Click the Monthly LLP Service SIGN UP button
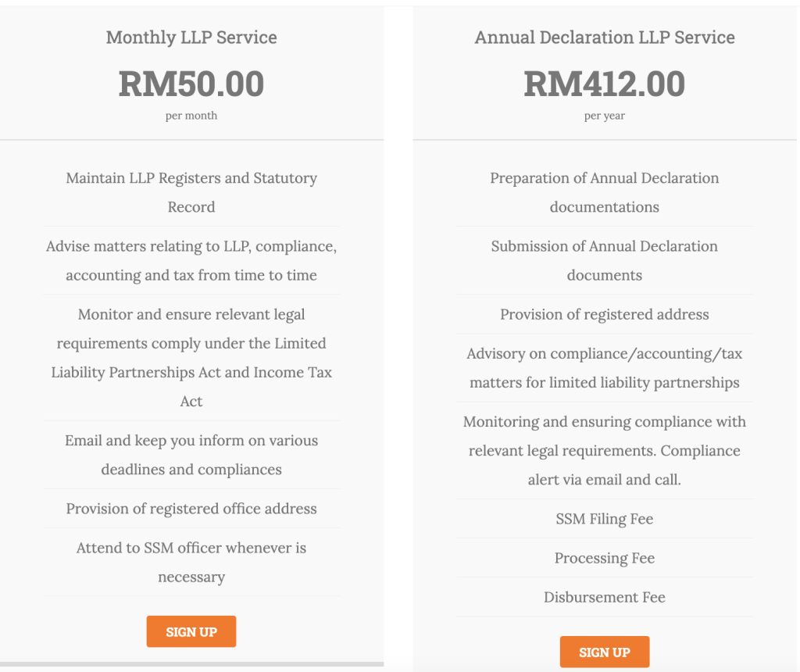This screenshot has height=672, width=800. (191, 631)
